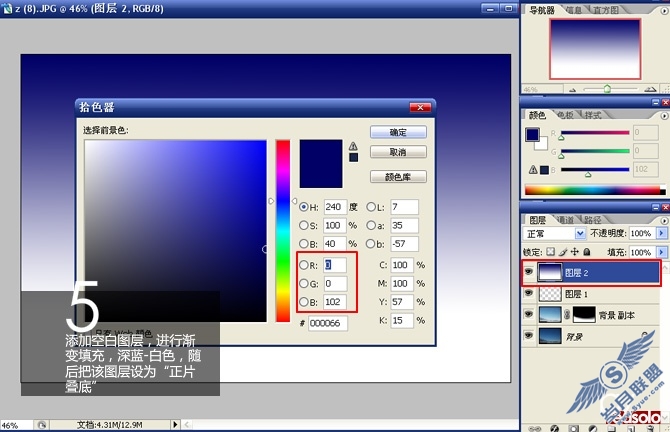The image size is (670, 432).
Task: Click the H value field showing 240
Action: pos(335,207)
